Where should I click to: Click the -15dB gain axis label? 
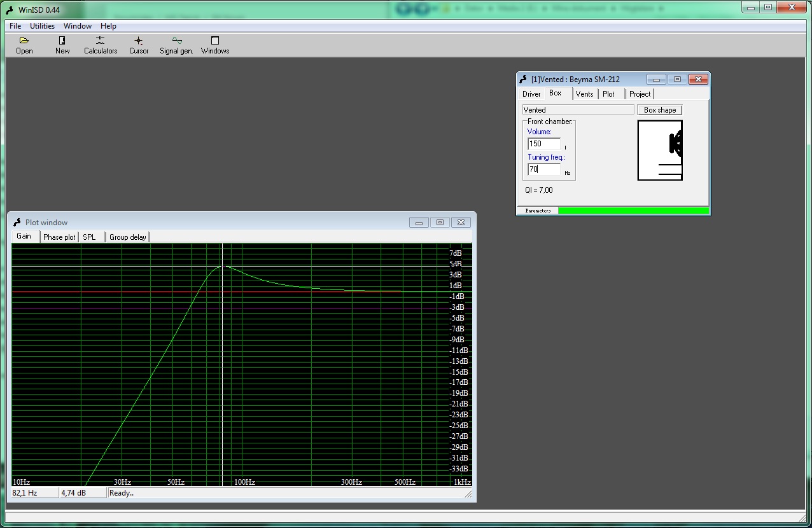(x=459, y=372)
